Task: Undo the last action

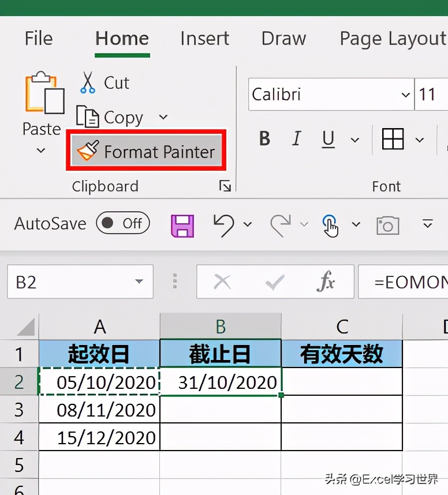Action: point(223,224)
